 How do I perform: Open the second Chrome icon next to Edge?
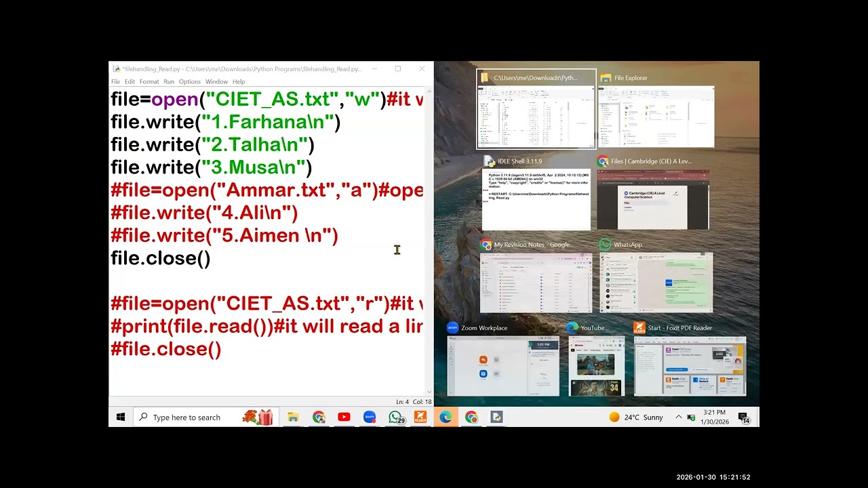pyautogui.click(x=471, y=417)
